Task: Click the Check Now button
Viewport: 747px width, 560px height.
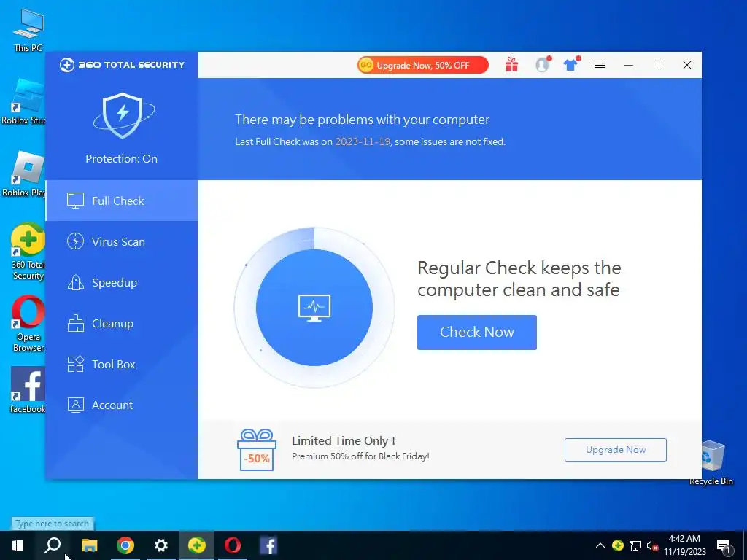Action: coord(477,332)
